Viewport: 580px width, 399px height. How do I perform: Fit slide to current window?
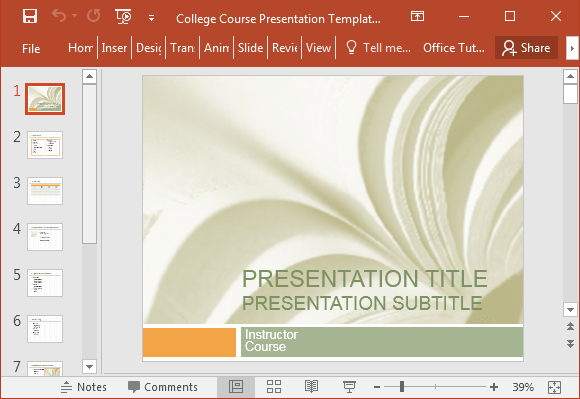(554, 387)
